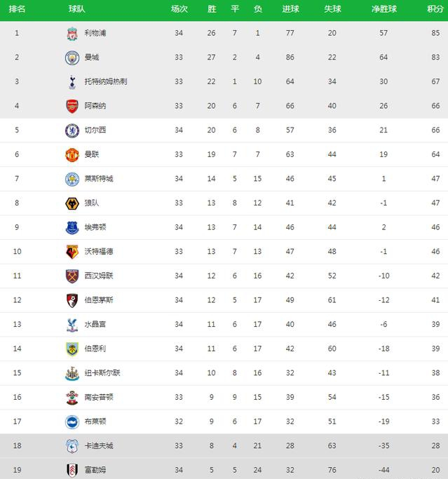This screenshot has width=448, height=479.
Task: Sort by the 净胜球 column header
Action: click(384, 9)
